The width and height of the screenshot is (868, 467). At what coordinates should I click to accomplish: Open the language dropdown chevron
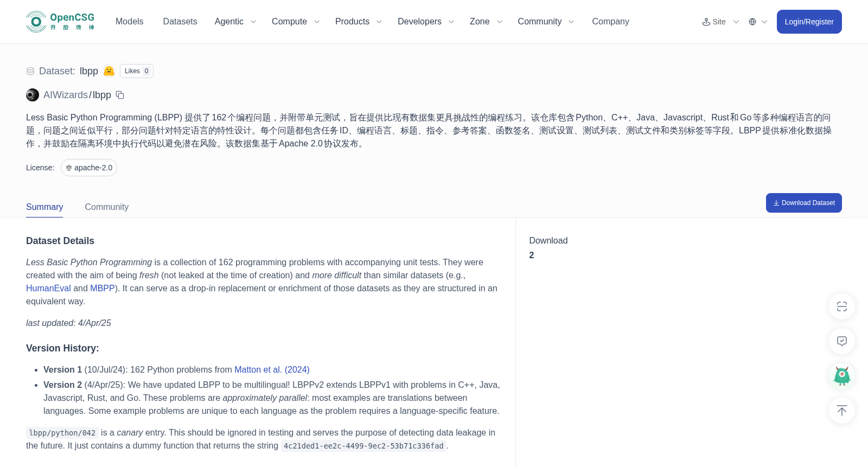764,22
